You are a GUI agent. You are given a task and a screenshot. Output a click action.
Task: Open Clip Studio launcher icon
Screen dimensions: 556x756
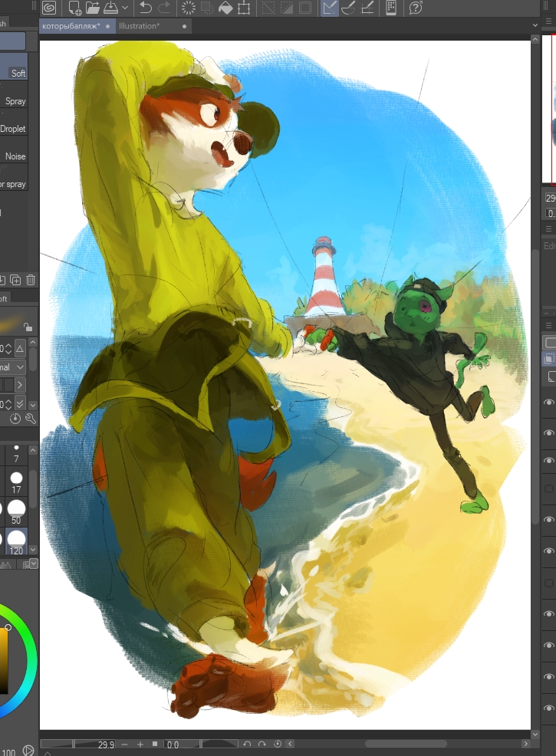pyautogui.click(x=49, y=8)
